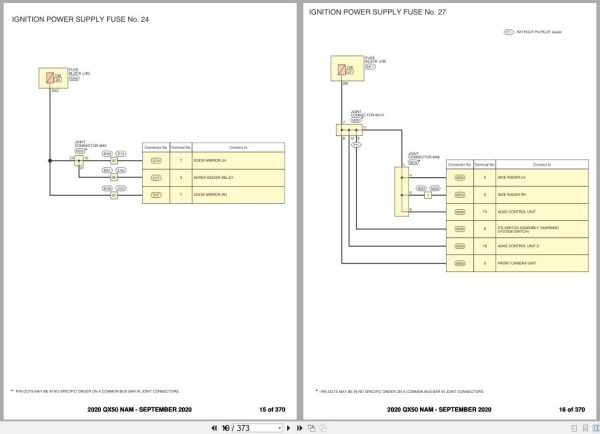The width and height of the screenshot is (600, 434).
Task: Go to the first page button
Action: (x=214, y=428)
